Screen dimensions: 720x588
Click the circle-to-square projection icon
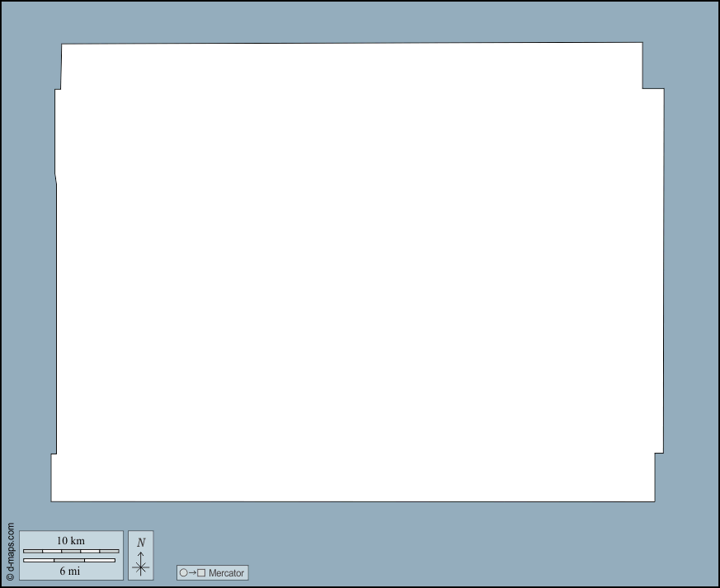(x=192, y=573)
